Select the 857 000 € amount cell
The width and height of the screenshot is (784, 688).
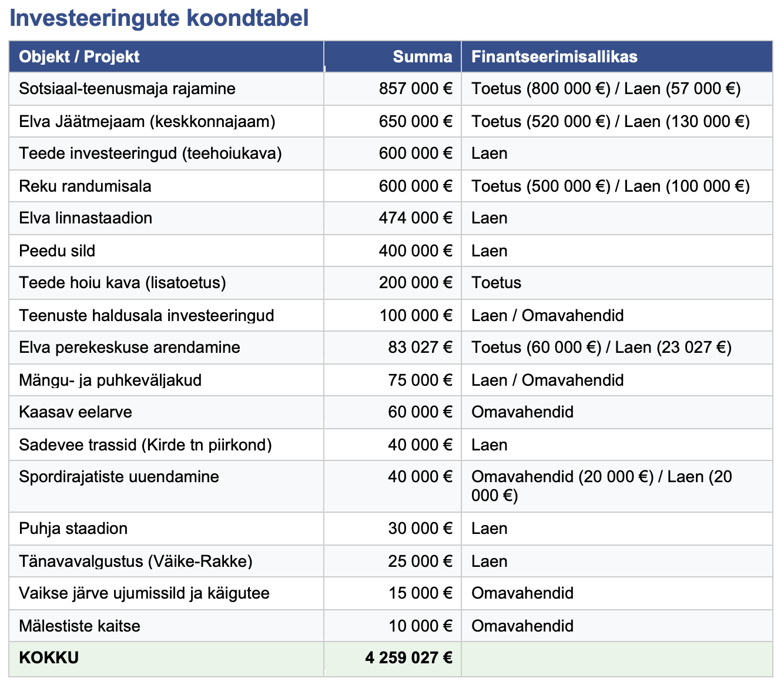[x=416, y=89]
